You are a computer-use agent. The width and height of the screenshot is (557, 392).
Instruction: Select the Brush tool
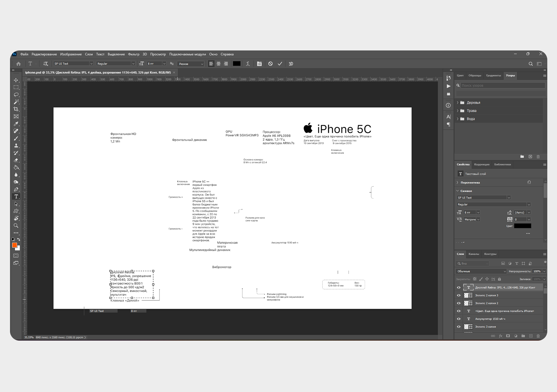(16, 138)
